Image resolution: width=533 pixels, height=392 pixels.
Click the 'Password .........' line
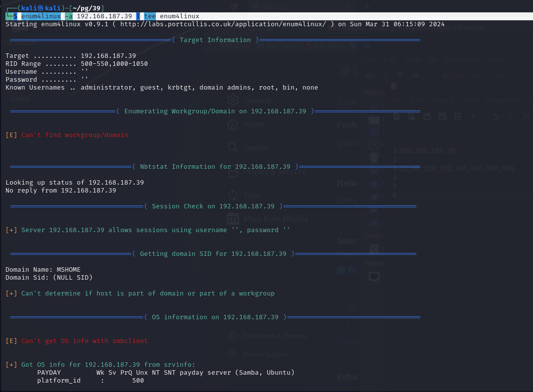47,80
